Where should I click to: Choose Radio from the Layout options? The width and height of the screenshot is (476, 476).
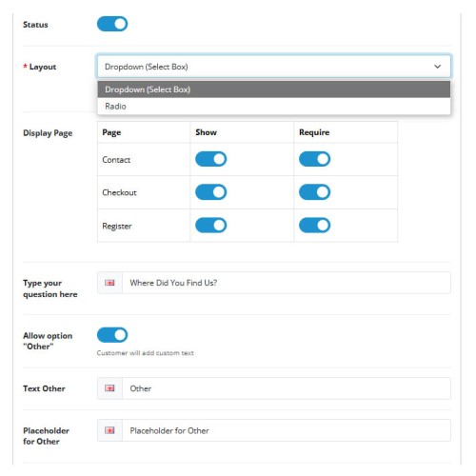click(x=274, y=106)
